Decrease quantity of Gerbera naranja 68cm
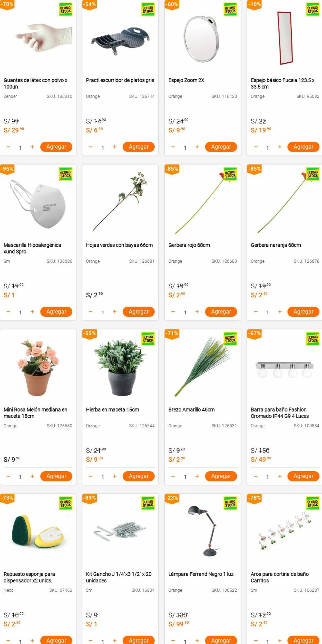 [x=256, y=312]
